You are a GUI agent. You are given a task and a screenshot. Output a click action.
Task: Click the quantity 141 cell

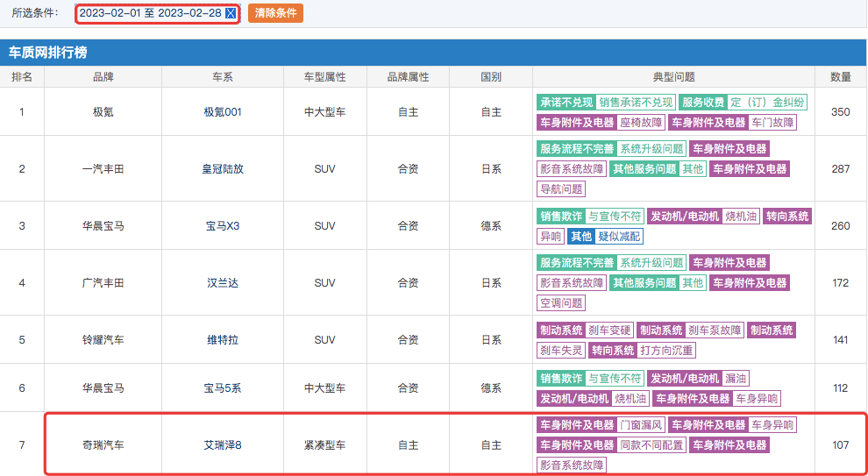841,340
